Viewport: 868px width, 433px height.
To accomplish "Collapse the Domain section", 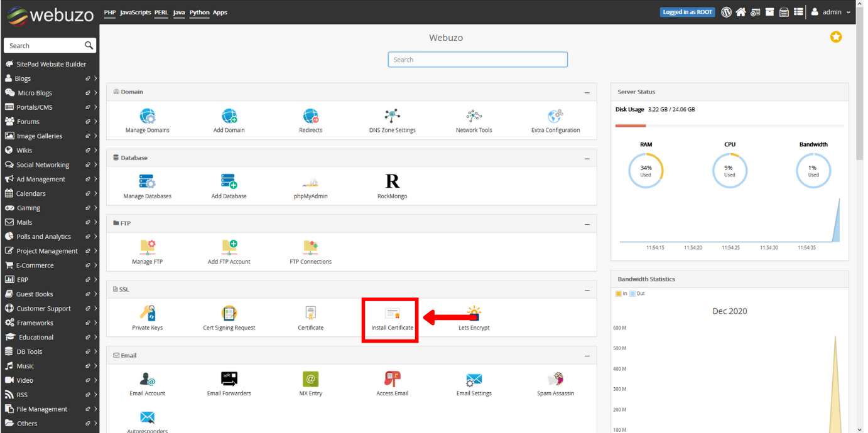I will point(587,92).
